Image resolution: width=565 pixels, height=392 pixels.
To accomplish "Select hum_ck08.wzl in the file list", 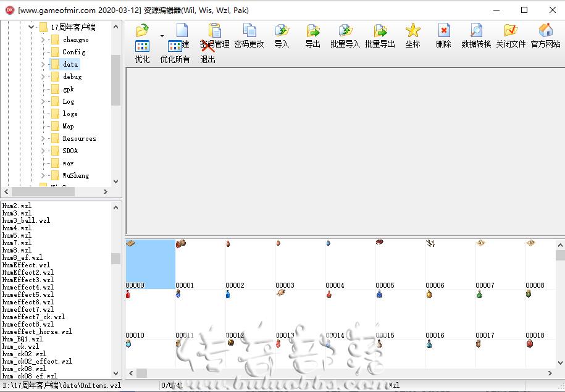I will tap(24, 369).
